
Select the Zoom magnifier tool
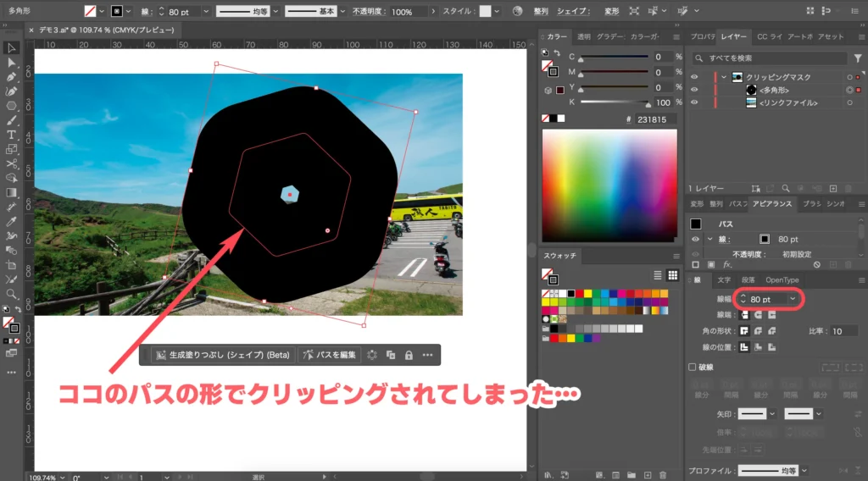point(11,294)
